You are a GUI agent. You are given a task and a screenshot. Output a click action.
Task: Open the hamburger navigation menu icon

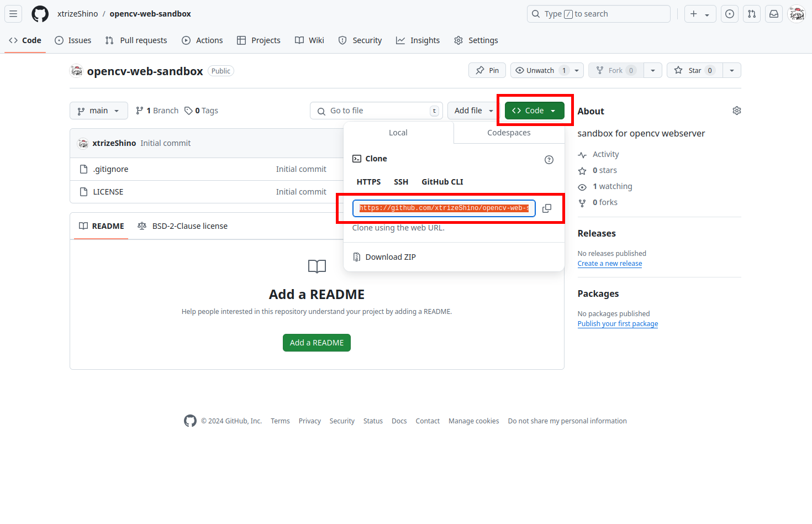click(x=13, y=14)
